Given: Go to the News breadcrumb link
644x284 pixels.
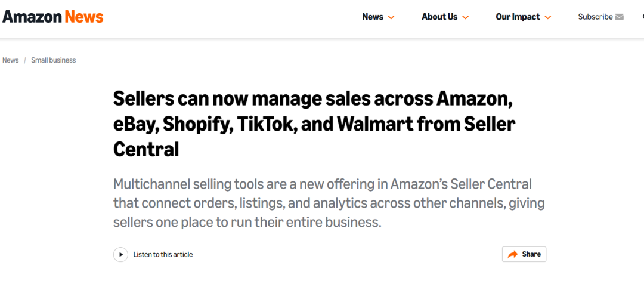Looking at the screenshot, I should pyautogui.click(x=10, y=60).
